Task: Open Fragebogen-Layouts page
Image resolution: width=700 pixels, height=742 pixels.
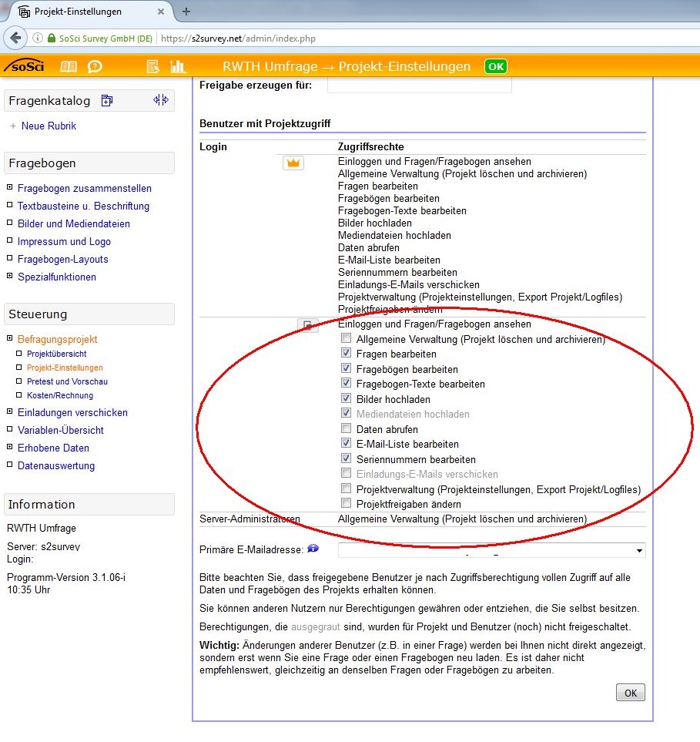Action: click(63, 260)
